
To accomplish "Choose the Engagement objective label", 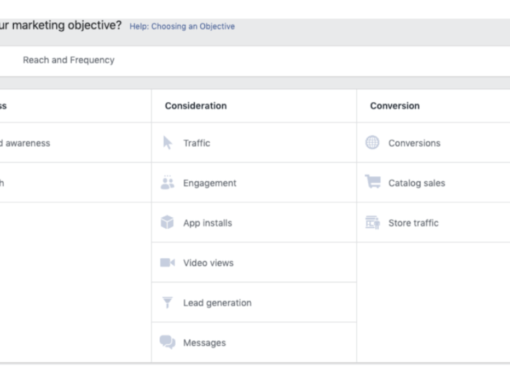I will (x=210, y=183).
